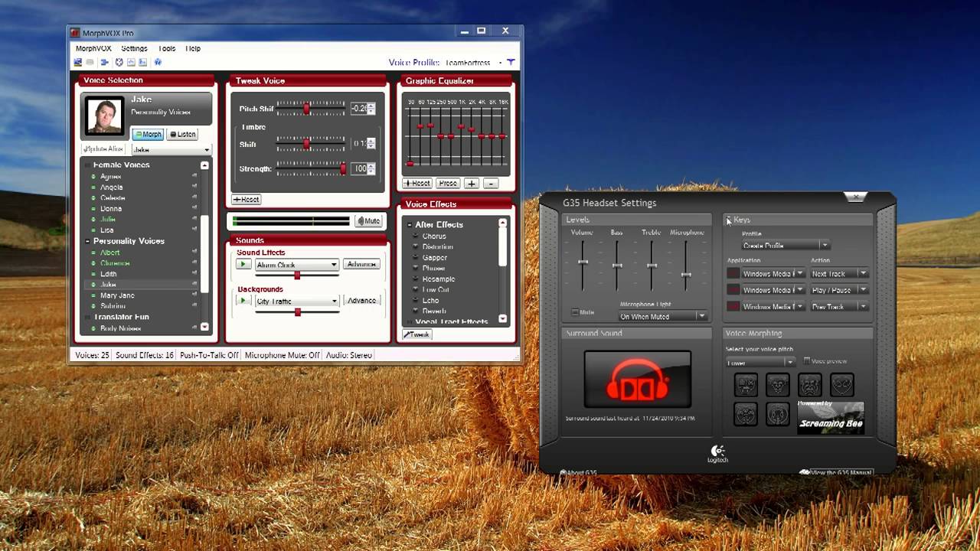This screenshot has height=551, width=980.
Task: Select the first voice morph face icon
Action: pos(746,385)
